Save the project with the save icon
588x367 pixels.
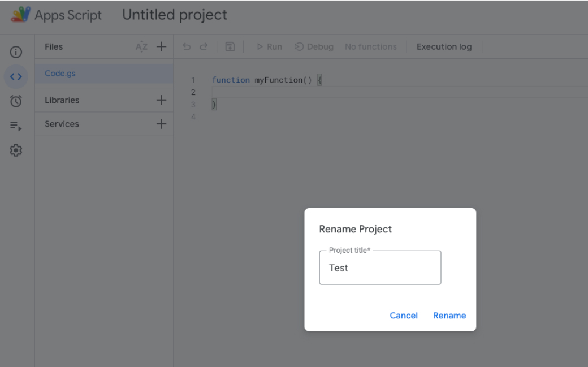tap(230, 46)
